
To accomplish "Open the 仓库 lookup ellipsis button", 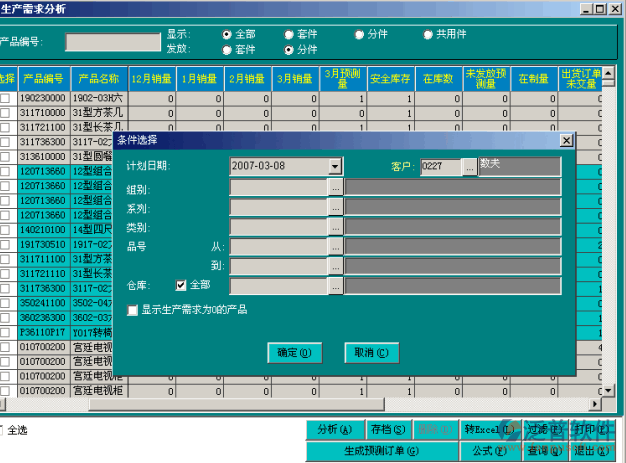I will (336, 286).
